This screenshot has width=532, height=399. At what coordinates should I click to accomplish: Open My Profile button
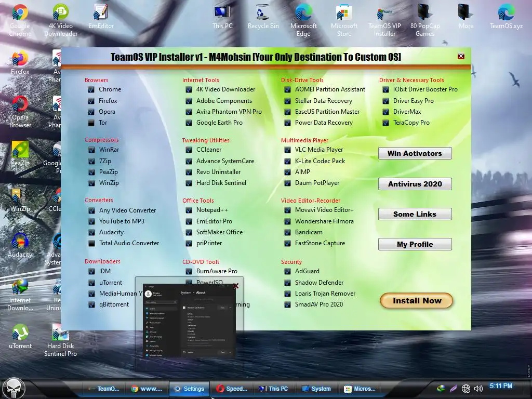(x=415, y=244)
